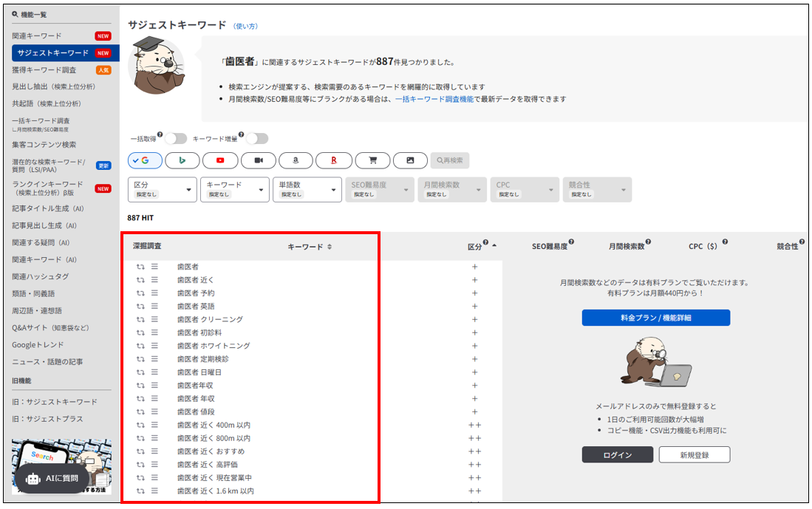Open the SEO難易度 filter dropdown

[x=380, y=190]
